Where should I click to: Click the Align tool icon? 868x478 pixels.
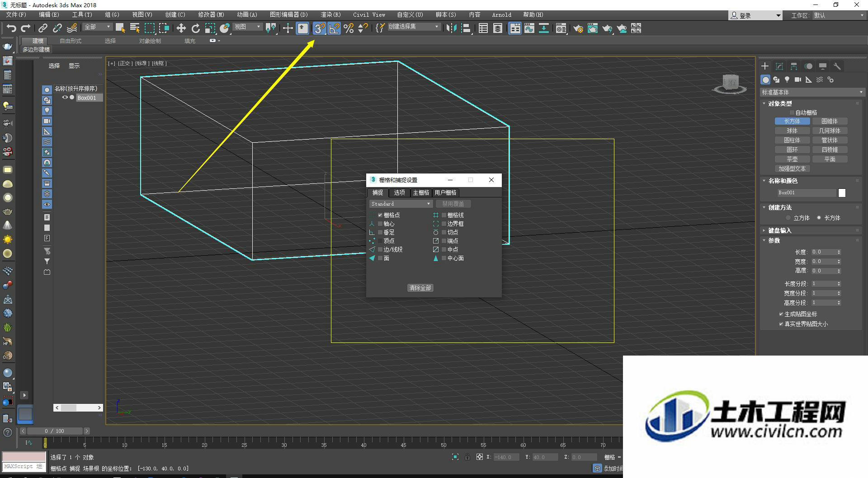(x=466, y=28)
